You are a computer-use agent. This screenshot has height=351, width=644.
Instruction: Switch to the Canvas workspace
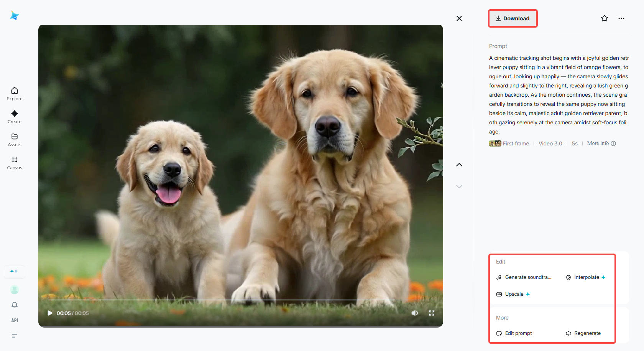15,163
